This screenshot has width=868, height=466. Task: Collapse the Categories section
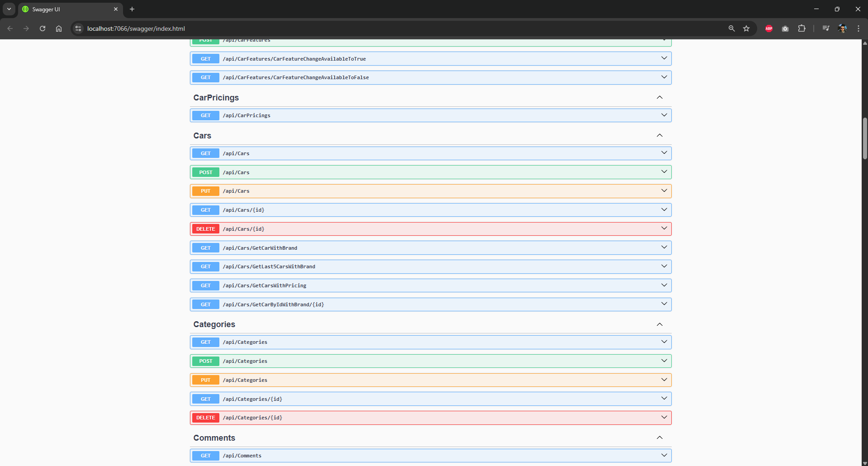click(x=659, y=324)
